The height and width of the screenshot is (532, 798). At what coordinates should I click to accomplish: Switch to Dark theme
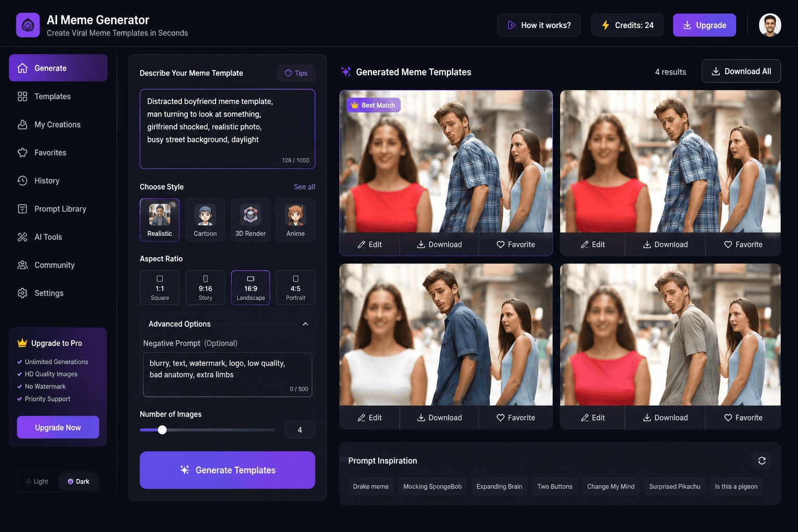point(78,482)
